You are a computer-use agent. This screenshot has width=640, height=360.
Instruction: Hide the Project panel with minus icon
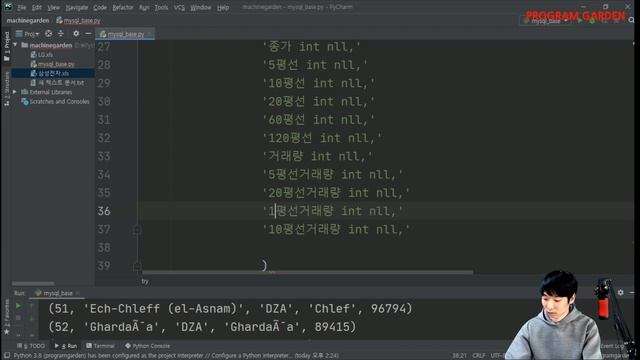pyautogui.click(x=88, y=33)
